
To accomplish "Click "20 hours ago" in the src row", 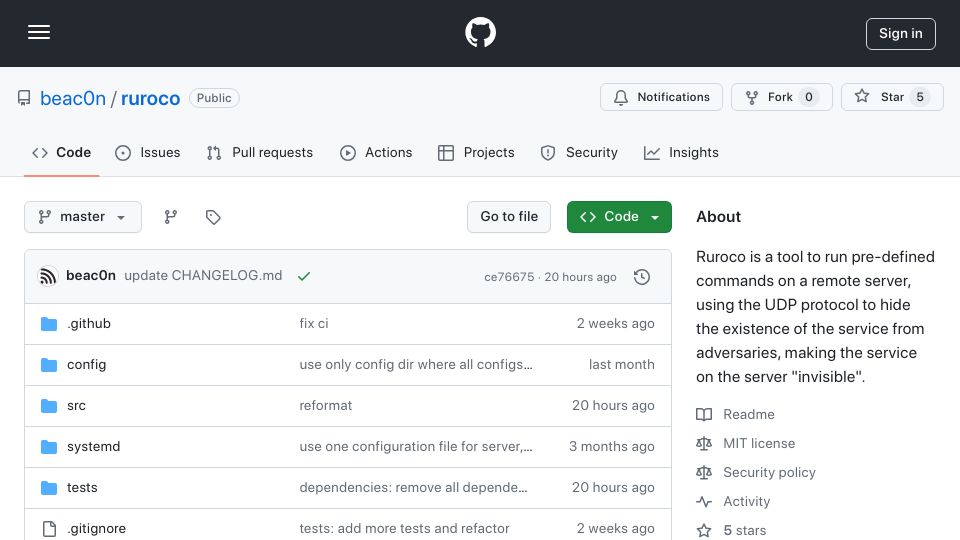I will coord(613,405).
